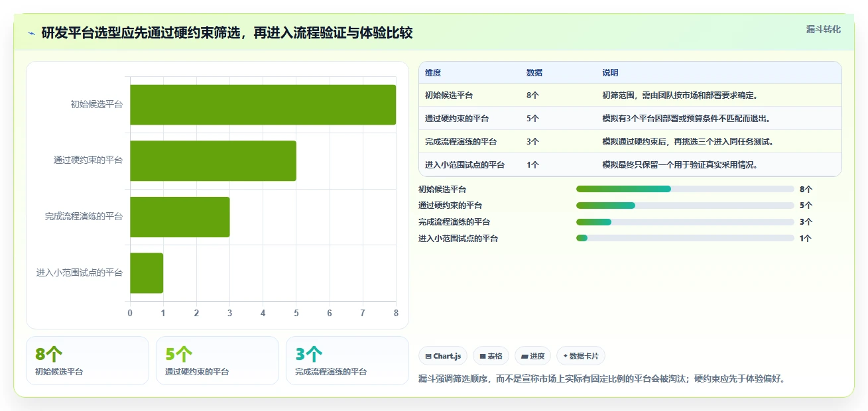The height and width of the screenshot is (411, 868).
Task: Select the 进度 chip
Action: (x=532, y=356)
